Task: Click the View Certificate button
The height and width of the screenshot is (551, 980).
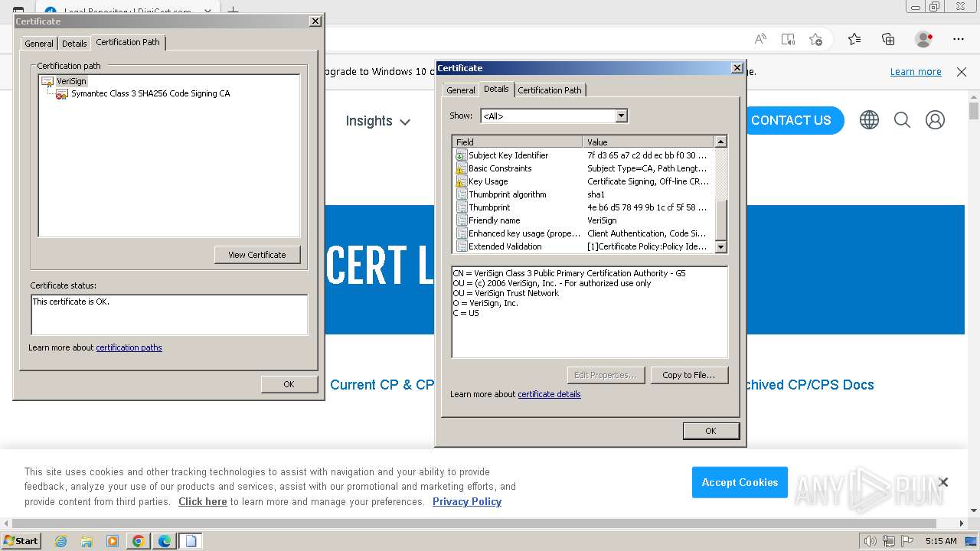Action: pos(257,255)
